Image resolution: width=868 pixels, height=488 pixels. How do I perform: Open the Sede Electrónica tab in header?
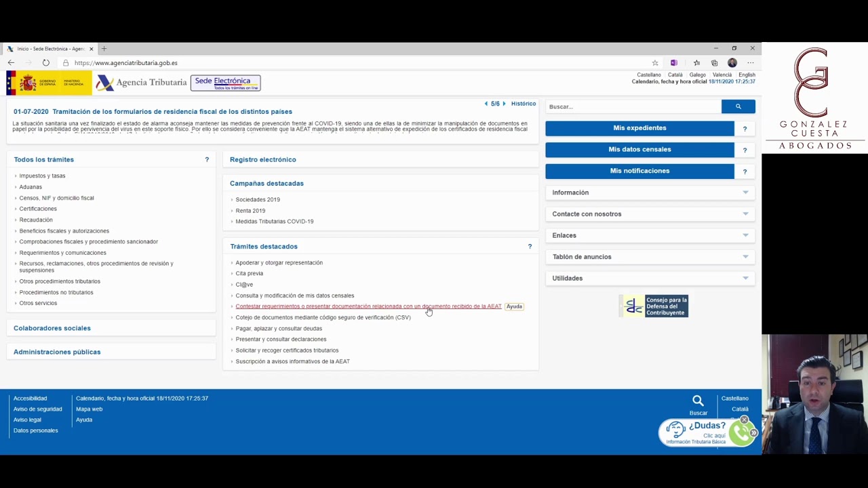(x=225, y=83)
